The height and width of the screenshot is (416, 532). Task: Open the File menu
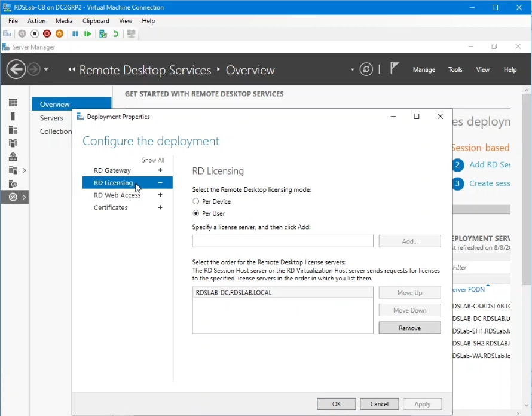coord(13,21)
